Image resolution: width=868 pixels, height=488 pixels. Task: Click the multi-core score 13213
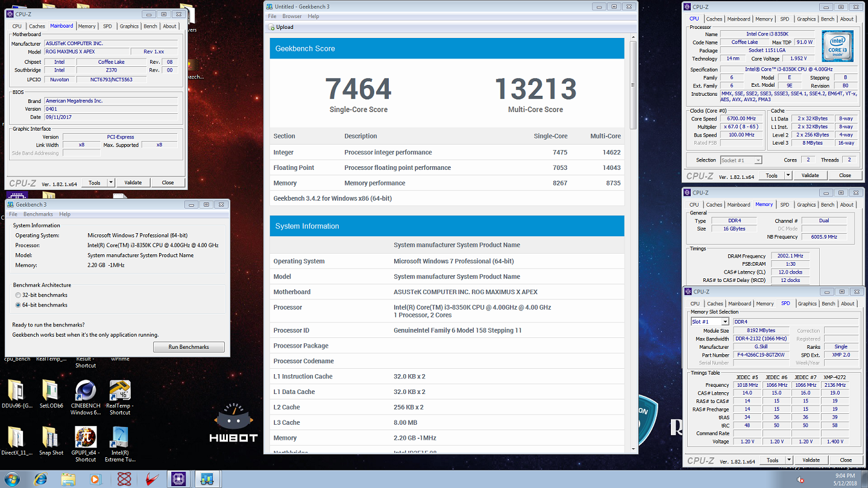[535, 89]
